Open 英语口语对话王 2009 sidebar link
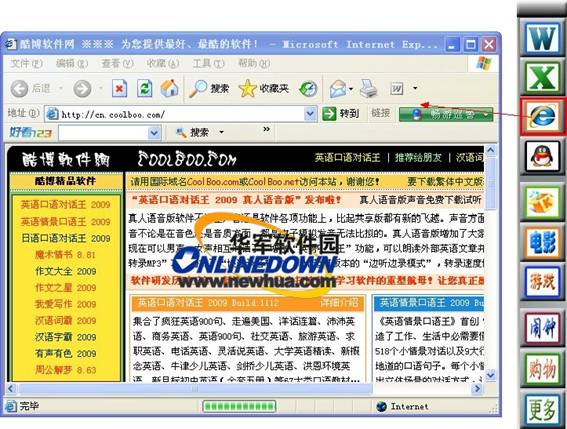Screen dimensions: 567x429 (65, 205)
